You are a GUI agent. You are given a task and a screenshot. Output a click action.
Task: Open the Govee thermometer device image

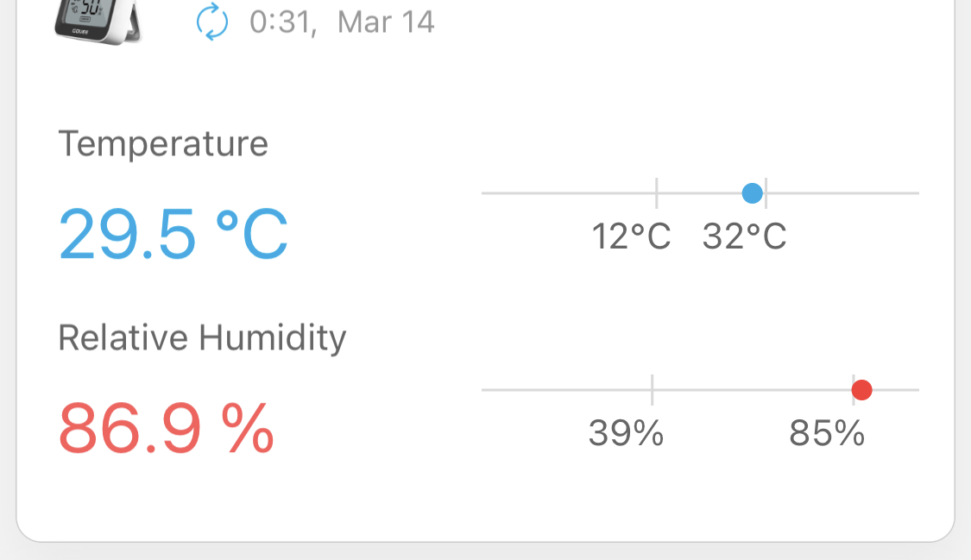98,19
